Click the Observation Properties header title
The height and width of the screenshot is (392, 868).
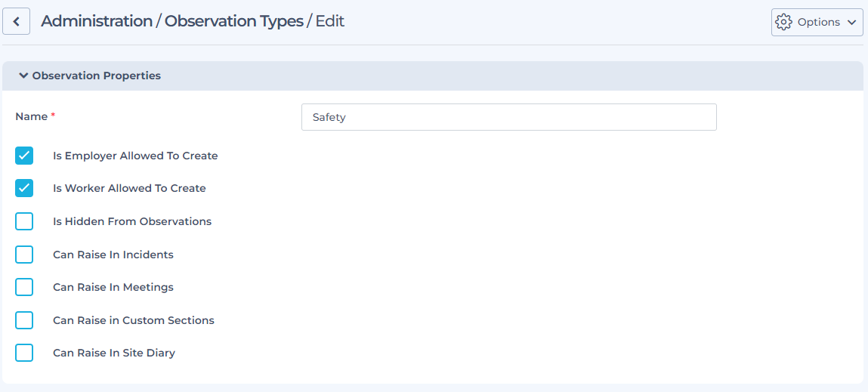[96, 76]
